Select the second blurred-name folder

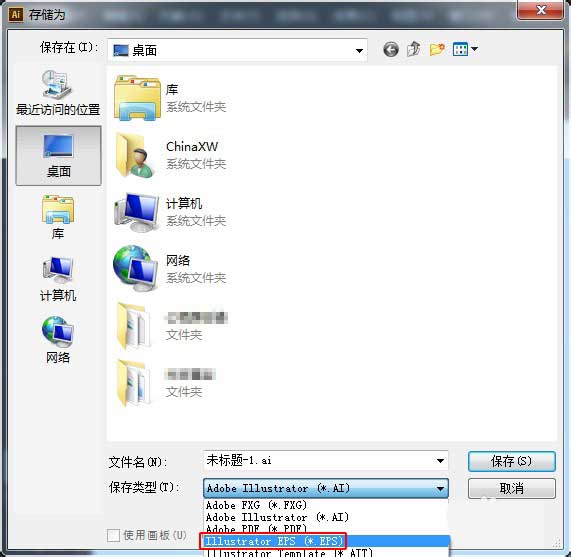pyautogui.click(x=166, y=383)
